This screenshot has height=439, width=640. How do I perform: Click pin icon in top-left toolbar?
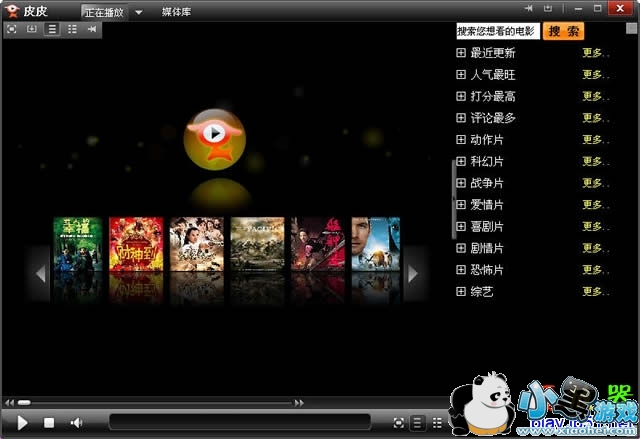92,29
